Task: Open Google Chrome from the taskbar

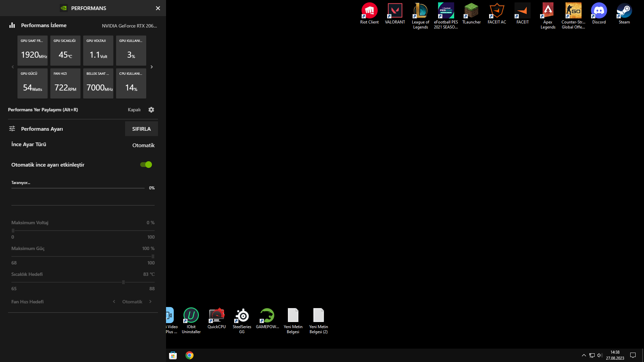Action: pos(190,355)
